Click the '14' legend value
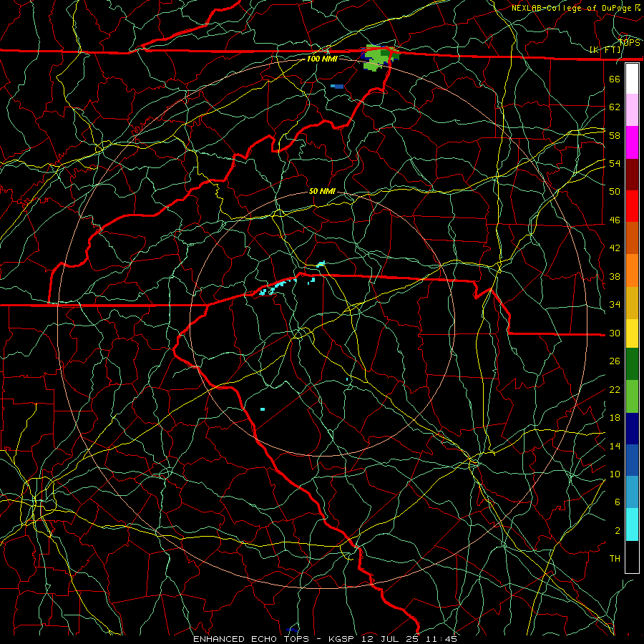 tap(615, 446)
